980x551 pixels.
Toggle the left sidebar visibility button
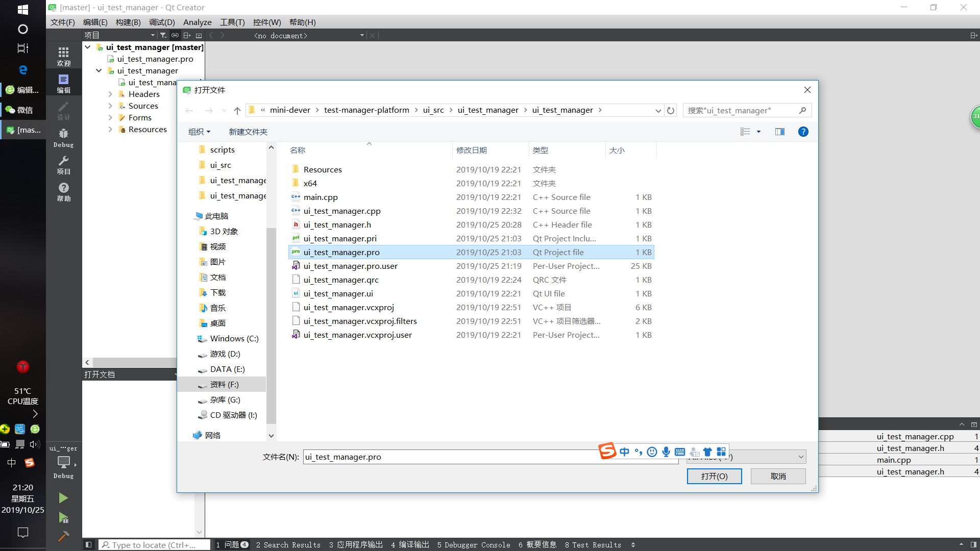88,544
